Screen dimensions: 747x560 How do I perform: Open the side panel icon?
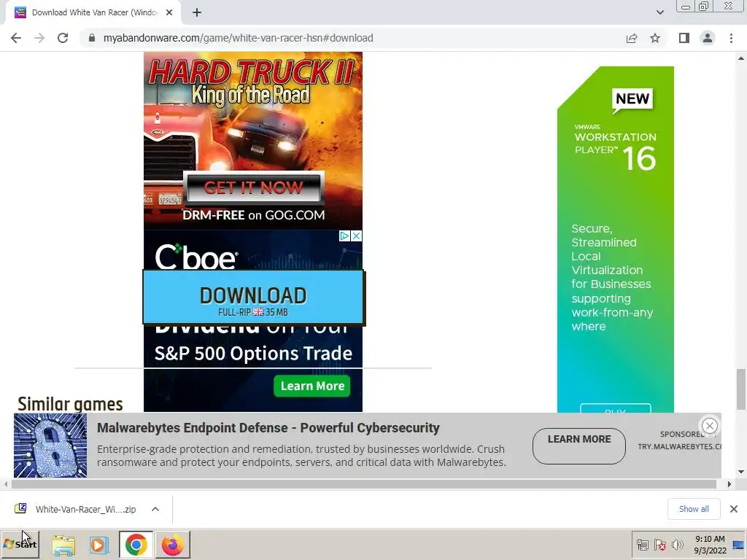(684, 38)
